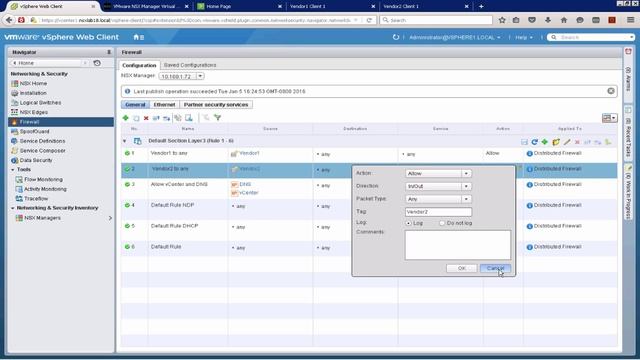The height and width of the screenshot is (360, 640).
Task: Toggle enabled status icon of rule 6
Action: click(127, 247)
